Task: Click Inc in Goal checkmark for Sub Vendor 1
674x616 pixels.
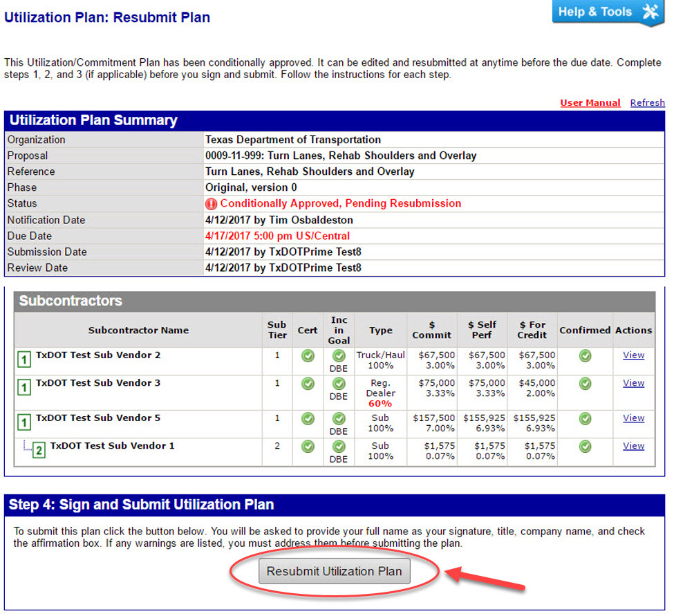Action: (x=339, y=447)
